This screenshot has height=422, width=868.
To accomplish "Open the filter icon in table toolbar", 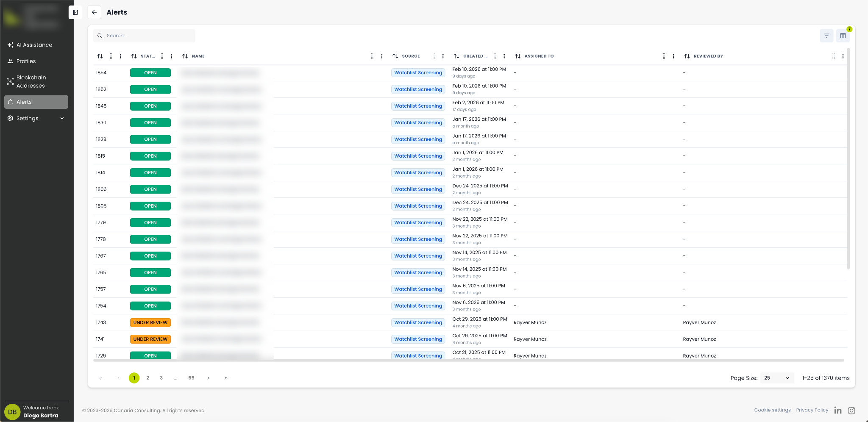I will [826, 36].
